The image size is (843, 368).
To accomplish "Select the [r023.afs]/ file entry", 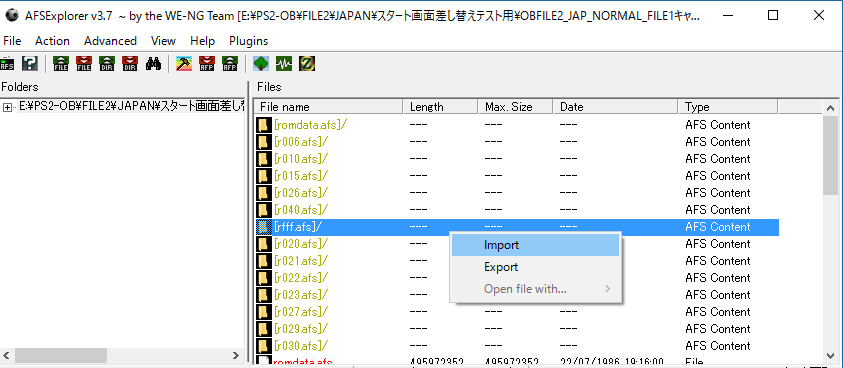I will 301,295.
